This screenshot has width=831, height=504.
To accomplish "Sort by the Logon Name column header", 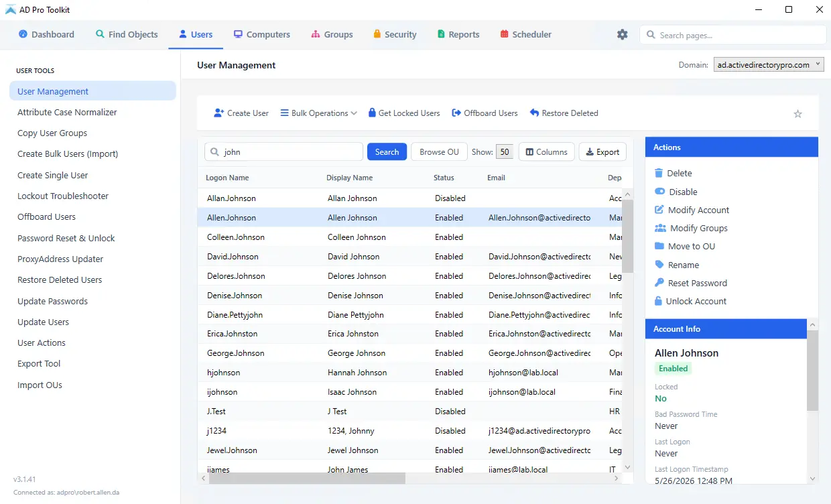I will [227, 178].
